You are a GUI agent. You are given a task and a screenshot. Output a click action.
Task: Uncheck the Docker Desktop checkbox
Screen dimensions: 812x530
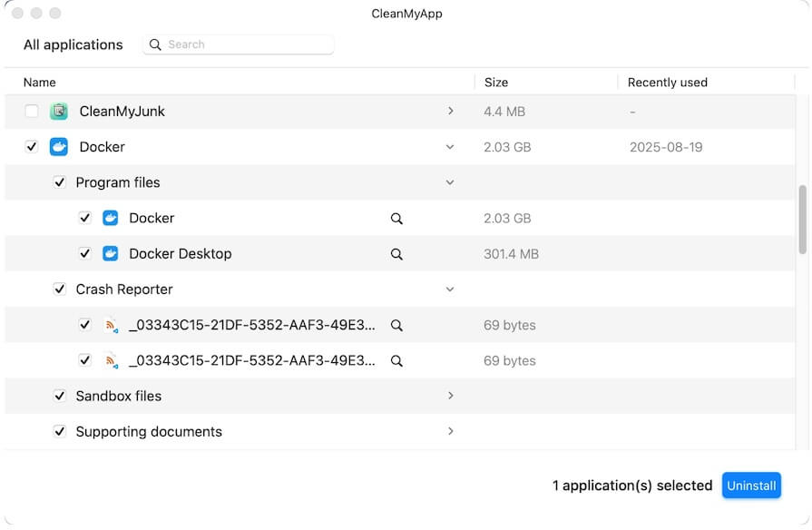coord(85,253)
